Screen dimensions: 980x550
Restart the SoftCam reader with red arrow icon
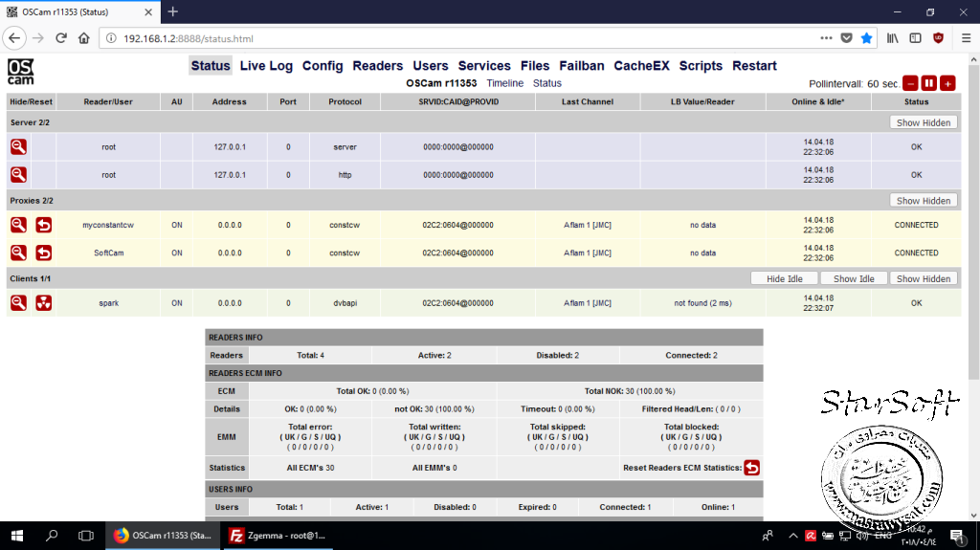[44, 253]
